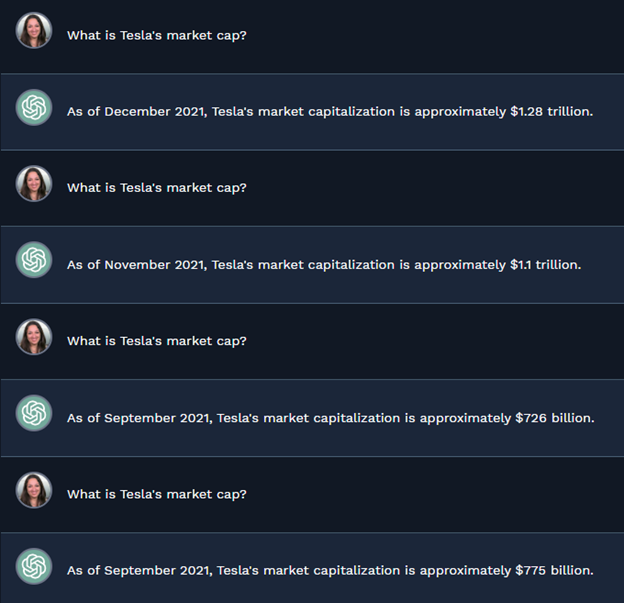
Task: Select the ChatGPT logo beside the $726 billion answer
Action: coord(34,414)
